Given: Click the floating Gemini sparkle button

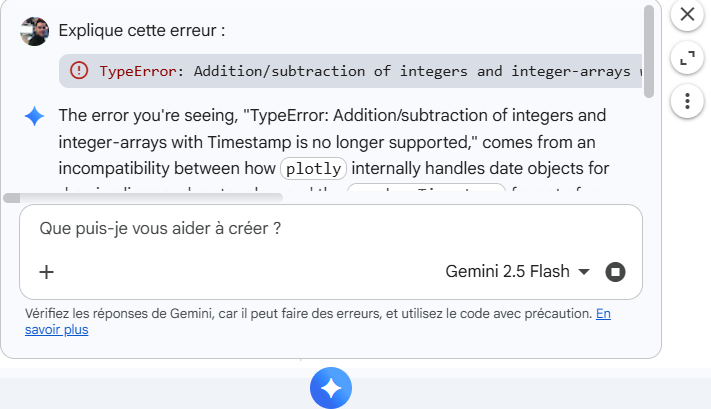Looking at the screenshot, I should pos(331,388).
